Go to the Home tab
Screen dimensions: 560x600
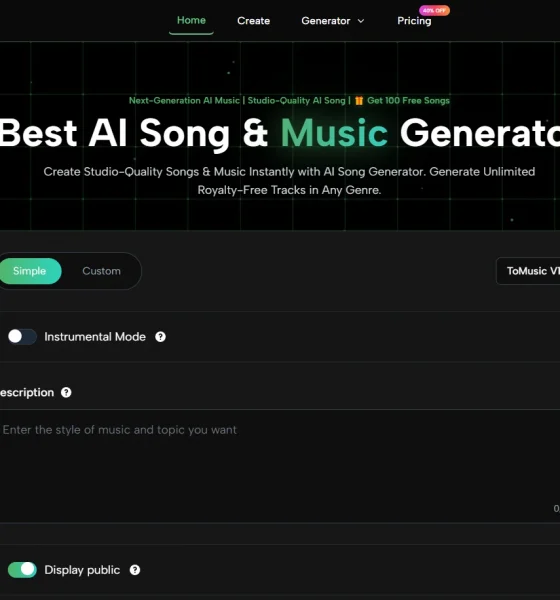click(x=191, y=20)
